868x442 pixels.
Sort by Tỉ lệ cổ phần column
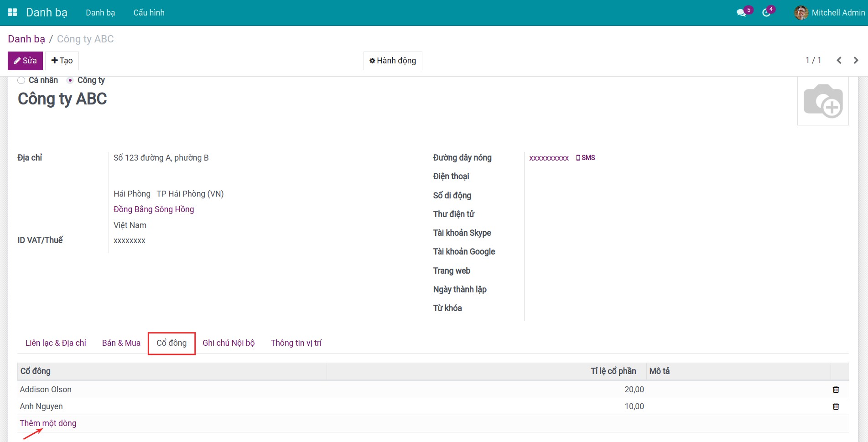point(613,371)
